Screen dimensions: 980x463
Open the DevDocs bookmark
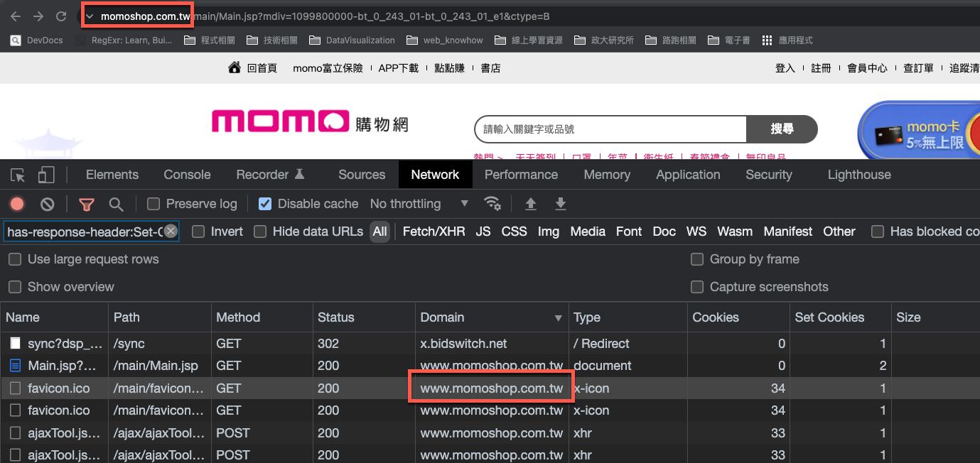37,40
